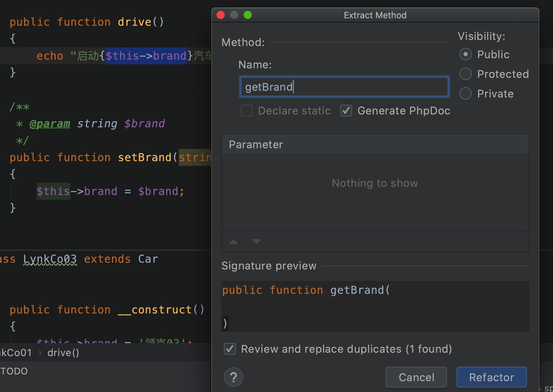Screen dimensions: 553x392
Task: Click the @param tag in the PhpDoc
Action: [50, 124]
